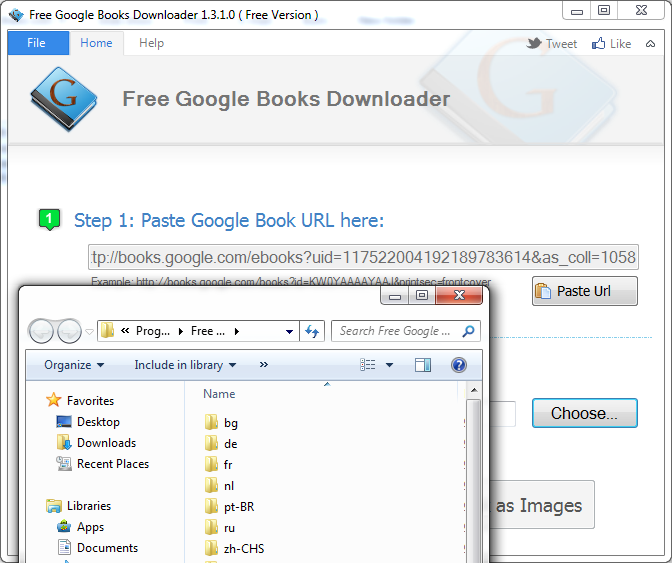672x563 pixels.
Task: Click the Like thumbs-up icon
Action: point(598,43)
